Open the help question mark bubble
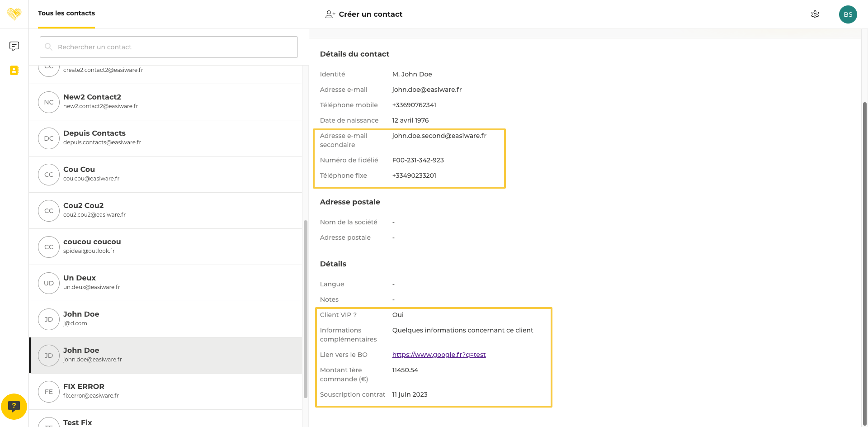The width and height of the screenshot is (868, 427). pos(14,406)
